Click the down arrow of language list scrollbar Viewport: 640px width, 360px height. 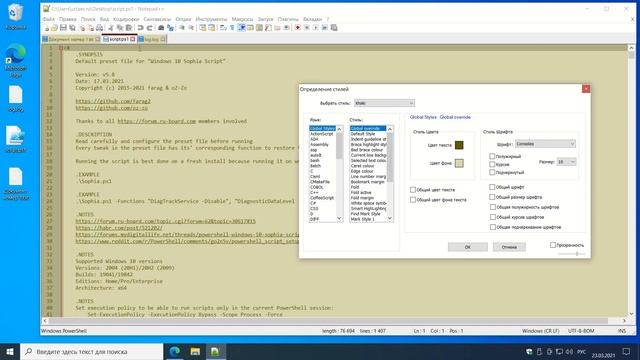pyautogui.click(x=339, y=218)
